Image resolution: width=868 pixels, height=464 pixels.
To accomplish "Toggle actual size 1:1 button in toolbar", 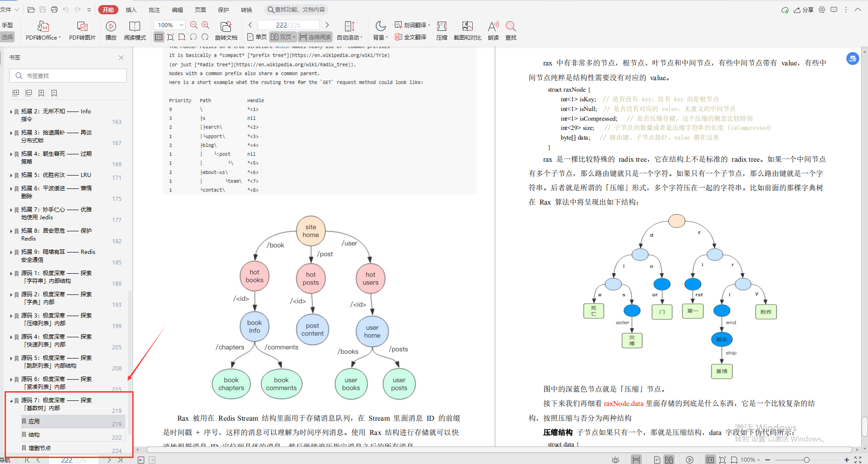I will [x=159, y=37].
